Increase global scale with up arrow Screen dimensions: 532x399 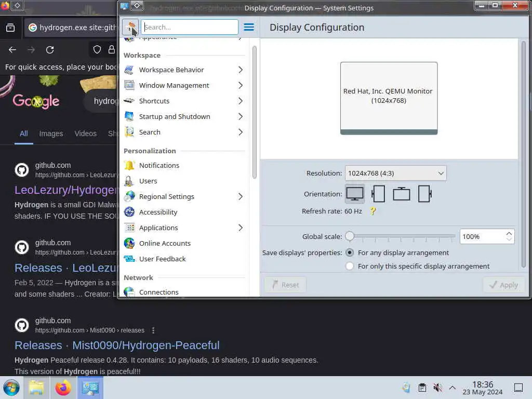tap(509, 234)
